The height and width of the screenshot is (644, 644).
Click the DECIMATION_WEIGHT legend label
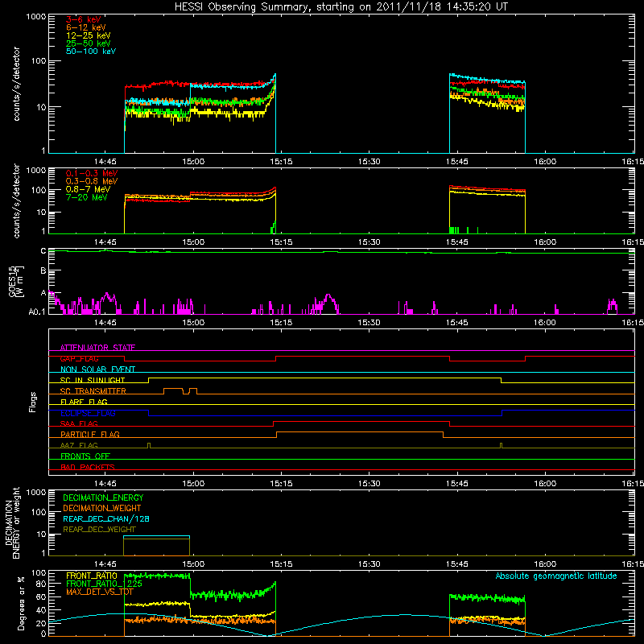coord(102,508)
